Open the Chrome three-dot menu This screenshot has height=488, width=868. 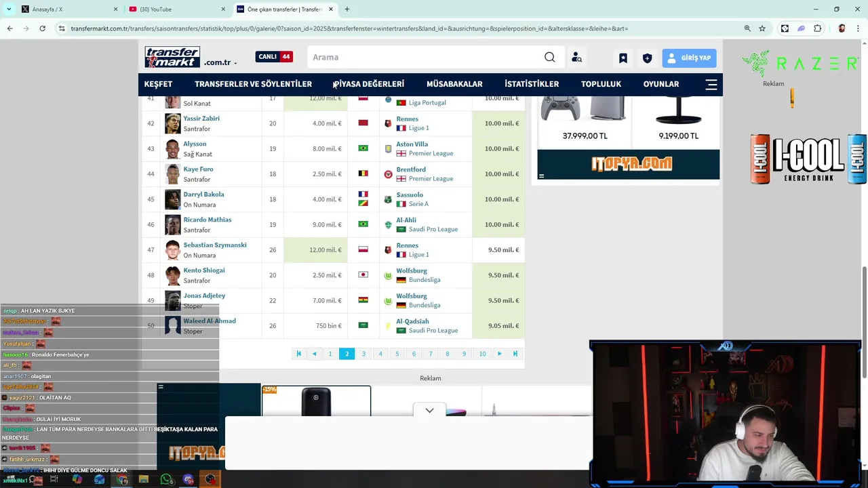pos(857,28)
